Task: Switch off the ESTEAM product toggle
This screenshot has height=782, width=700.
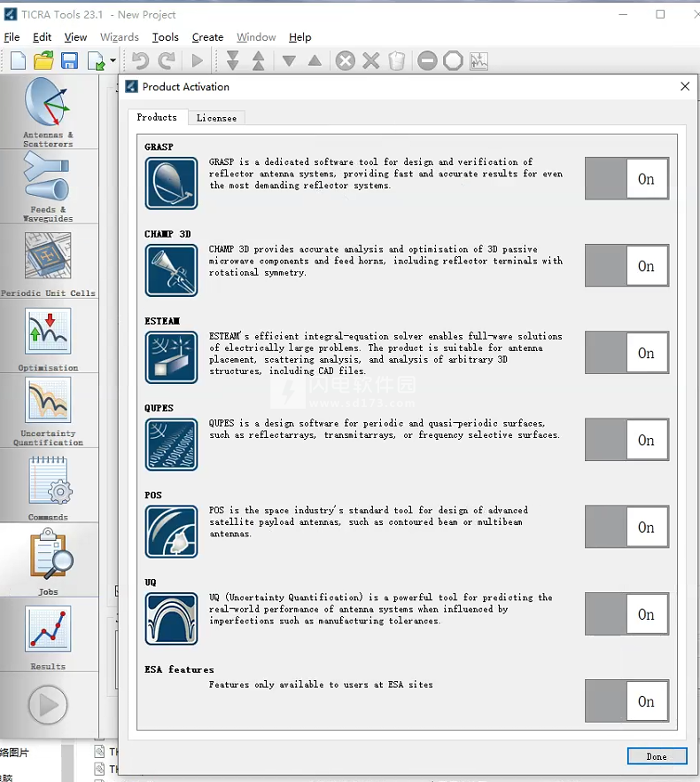Action: pos(626,353)
